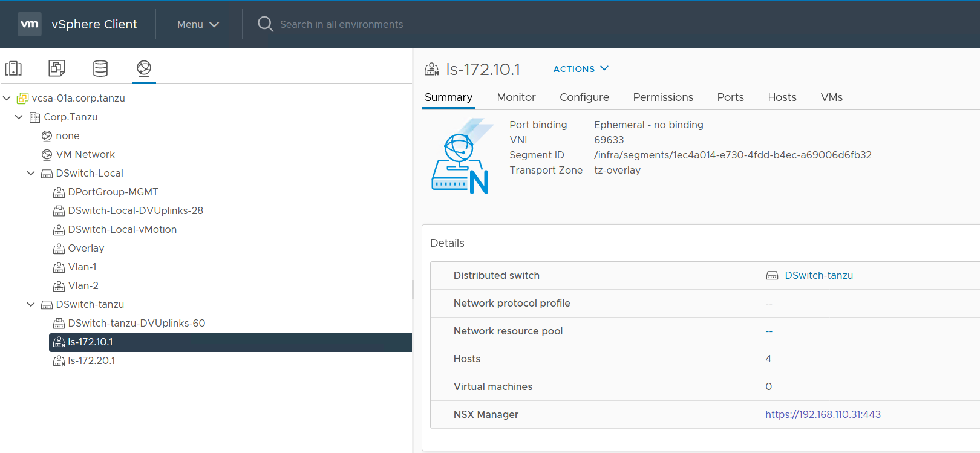The height and width of the screenshot is (453, 980).
Task: Click the VMware vm logo icon
Action: [30, 24]
